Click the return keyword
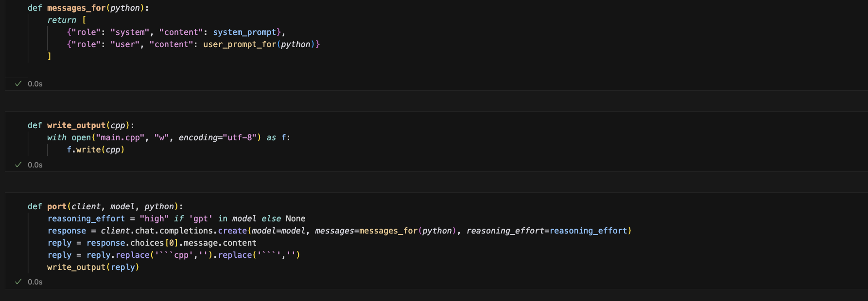The width and height of the screenshot is (868, 301). coord(62,20)
